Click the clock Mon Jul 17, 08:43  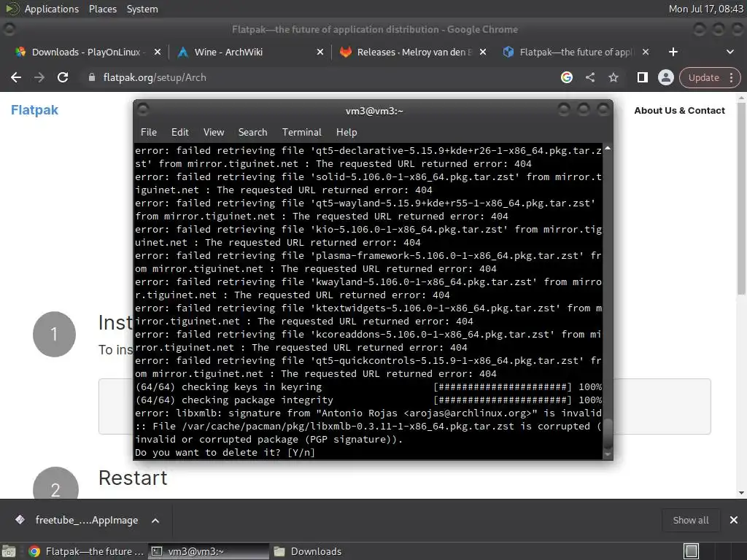705,9
